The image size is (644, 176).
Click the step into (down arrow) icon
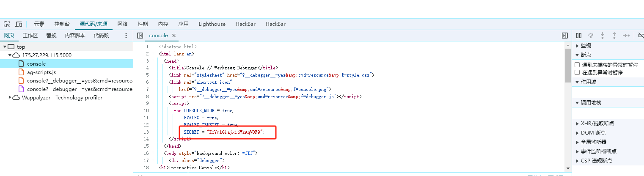tap(603, 36)
